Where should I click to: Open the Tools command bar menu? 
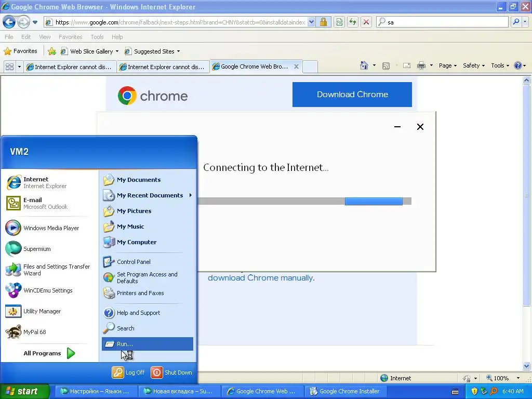coord(500,65)
